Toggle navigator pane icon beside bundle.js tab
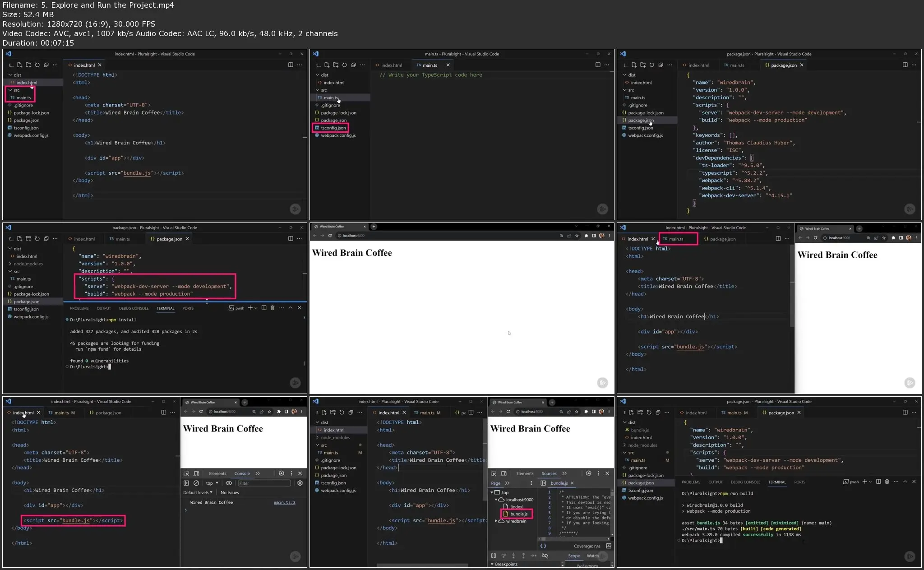This screenshot has width=924, height=570. click(543, 483)
